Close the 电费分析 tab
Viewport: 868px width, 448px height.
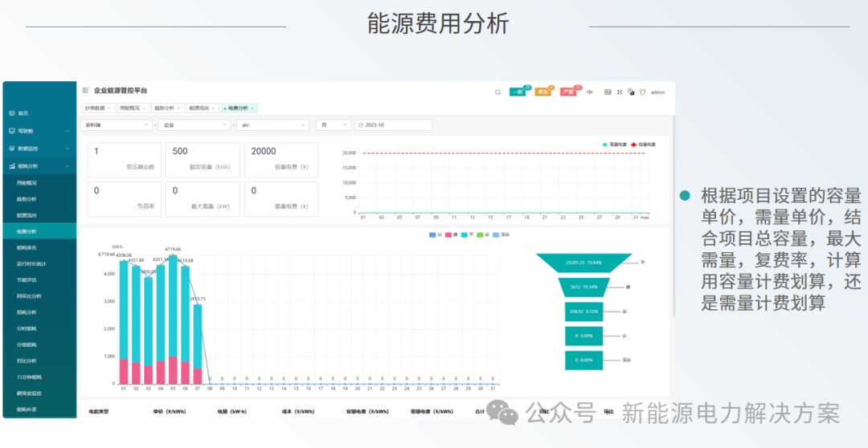point(252,108)
